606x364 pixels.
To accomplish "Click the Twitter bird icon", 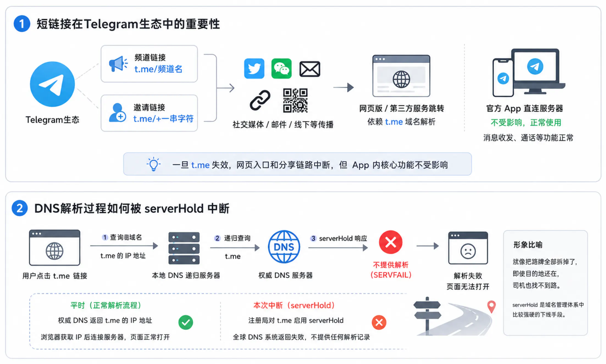I will tap(254, 68).
